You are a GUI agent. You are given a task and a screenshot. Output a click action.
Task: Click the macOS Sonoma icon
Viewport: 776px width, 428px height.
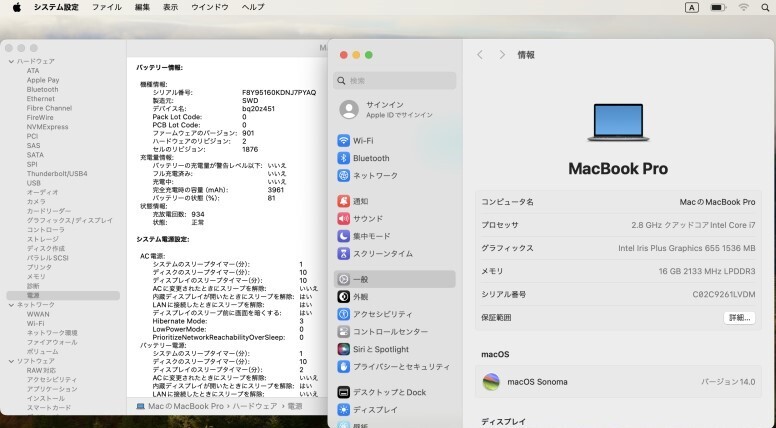(491, 382)
